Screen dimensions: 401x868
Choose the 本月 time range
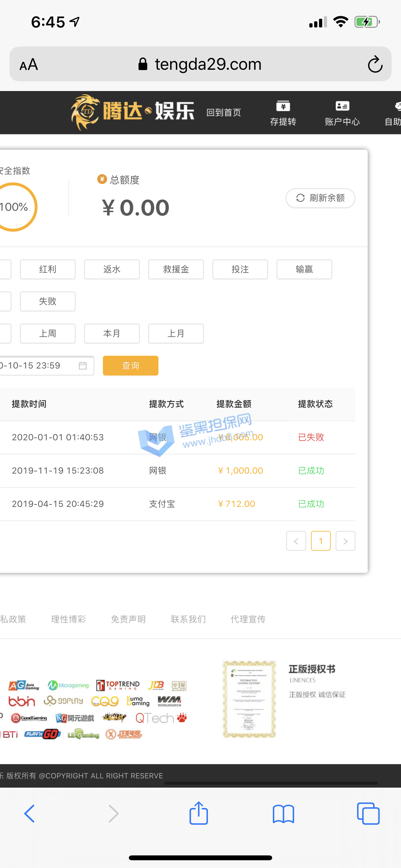111,333
